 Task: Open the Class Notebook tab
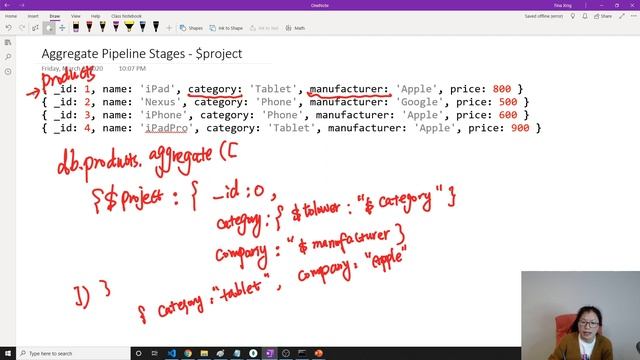[126, 16]
